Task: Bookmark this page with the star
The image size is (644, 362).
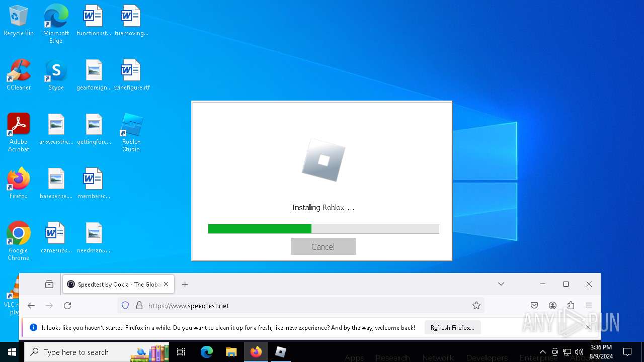Action: 476,305
